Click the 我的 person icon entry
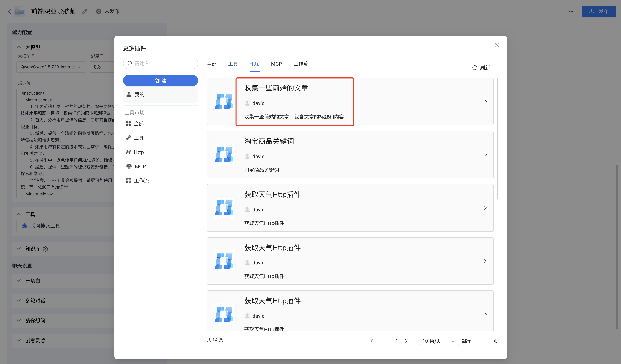 click(129, 95)
